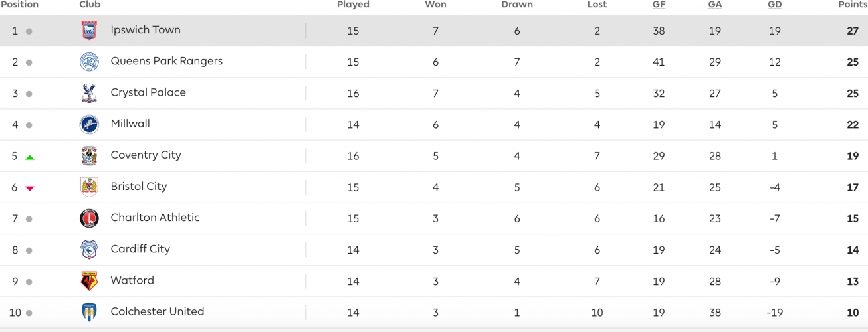Select the Crystal Palace crest icon
Viewport: 868px width, 332px height.
coord(89,93)
